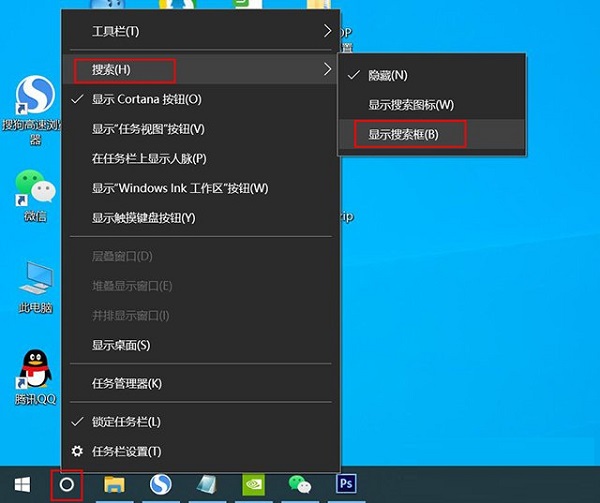Enable 显示"任务视图"按钮(V) option
This screenshot has width=600, height=503.
pyautogui.click(x=148, y=129)
